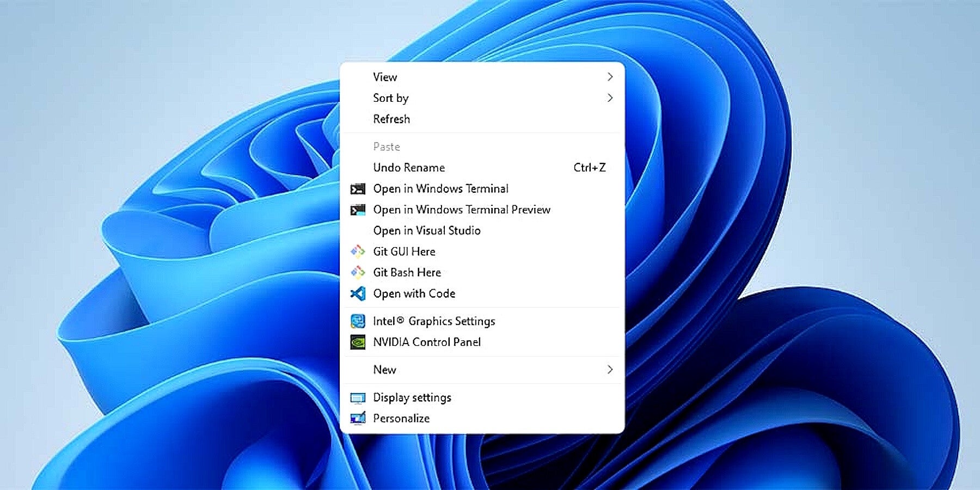
Task: Open the NVIDIA Control Panel entry text
Action: [x=427, y=342]
